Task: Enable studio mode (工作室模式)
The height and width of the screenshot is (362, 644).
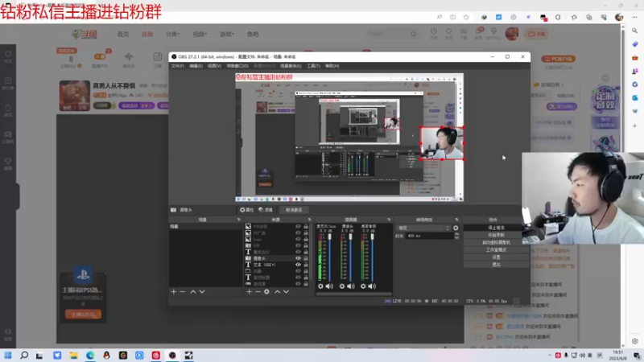Action: pyautogui.click(x=496, y=249)
